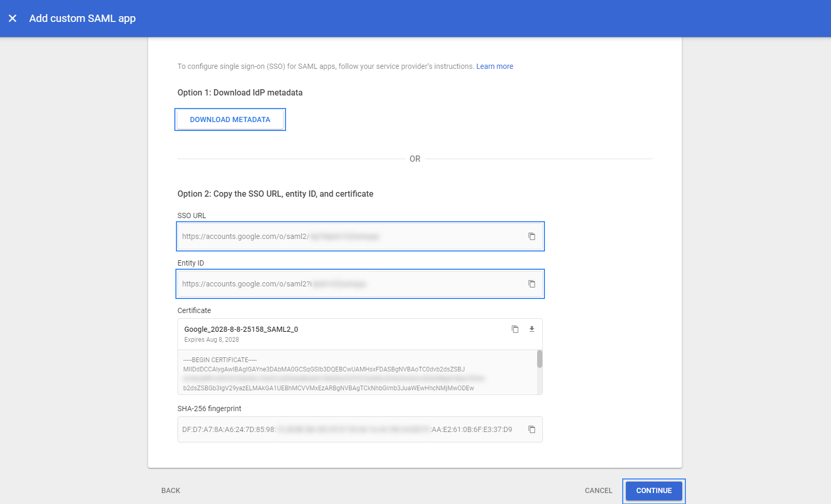Click the Expires Aug 8, 2028 text

(211, 340)
